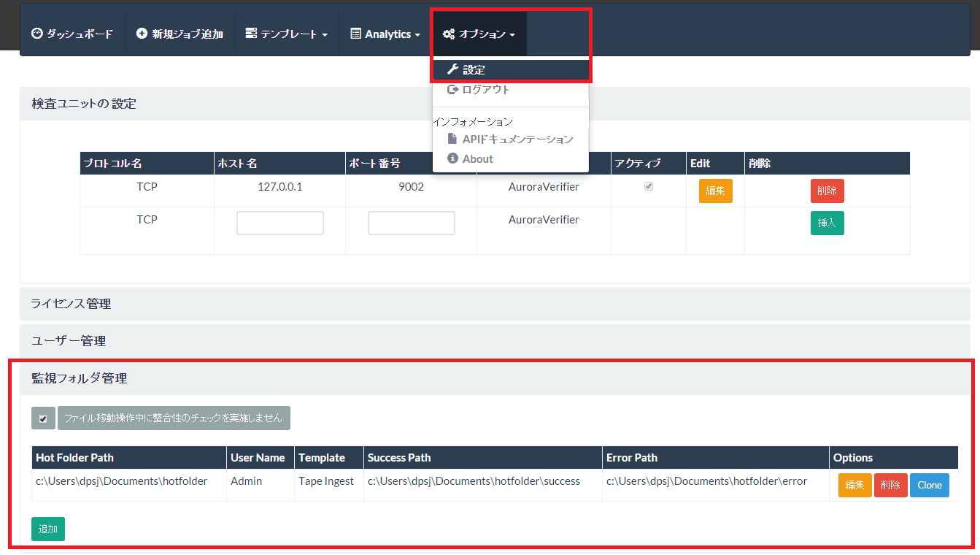Click 削除 for the hotfolder row
Viewport: 980px width, 555px height.
[x=891, y=485]
